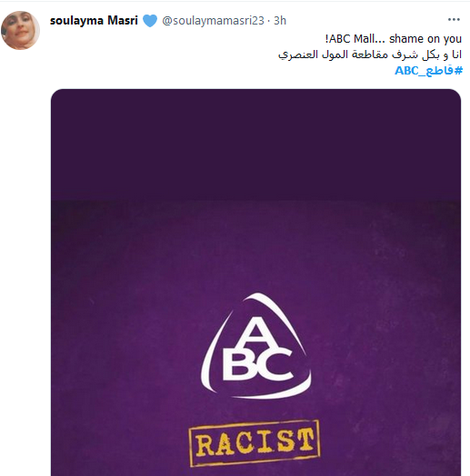Click the blue heart emoji beside the name
470x476 pixels.
click(x=150, y=21)
